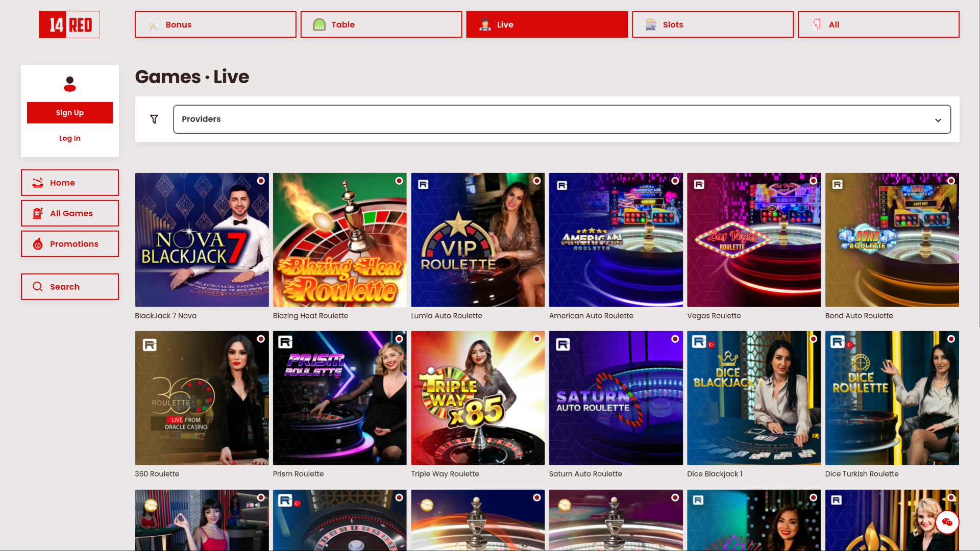Screen dimensions: 980x551
Task: Click the Sign Up button
Action: coord(69,112)
